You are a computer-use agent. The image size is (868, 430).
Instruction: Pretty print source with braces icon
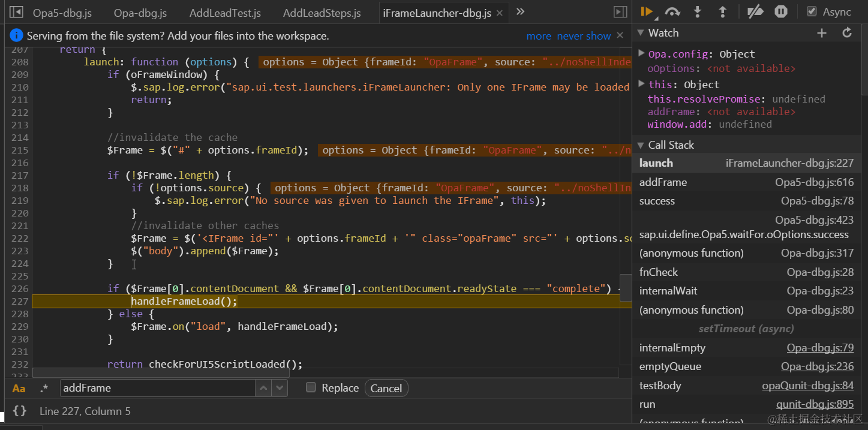click(20, 411)
